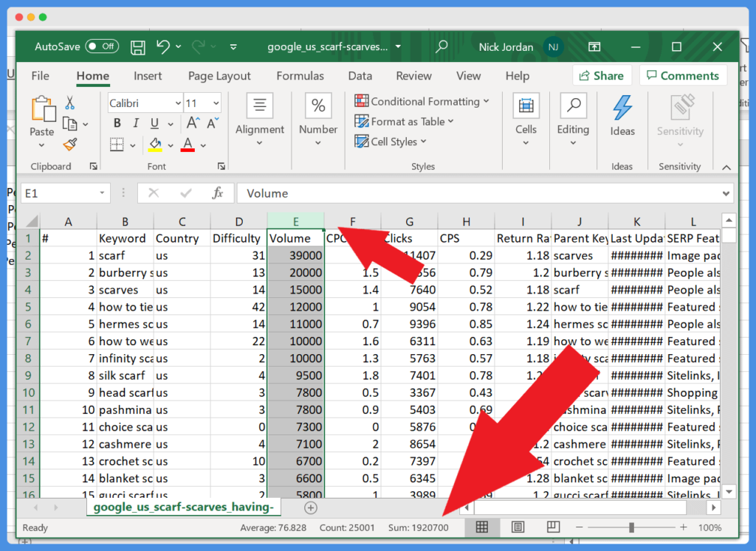
Task: Open the Customize Quick Access Toolbar dropdown
Action: [x=233, y=47]
